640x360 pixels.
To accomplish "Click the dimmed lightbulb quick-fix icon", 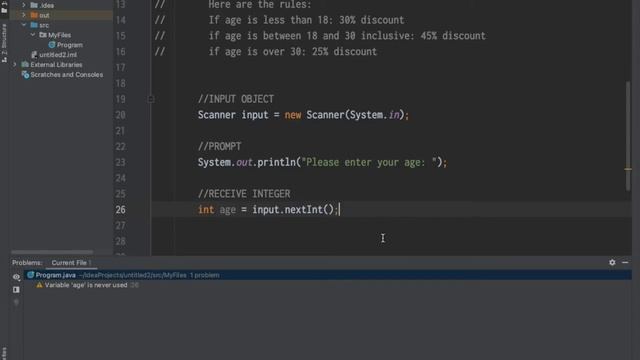I will pos(16,302).
